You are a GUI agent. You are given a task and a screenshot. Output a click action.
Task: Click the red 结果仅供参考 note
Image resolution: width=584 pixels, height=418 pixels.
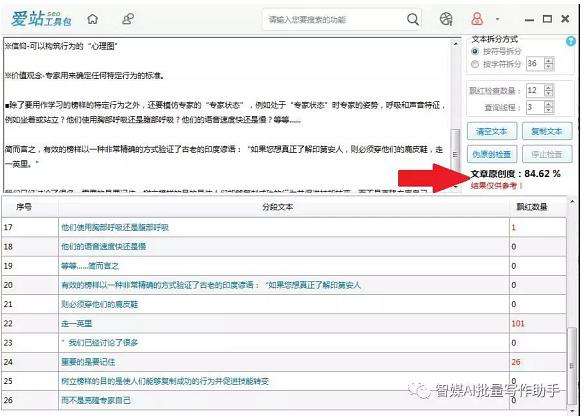495,186
